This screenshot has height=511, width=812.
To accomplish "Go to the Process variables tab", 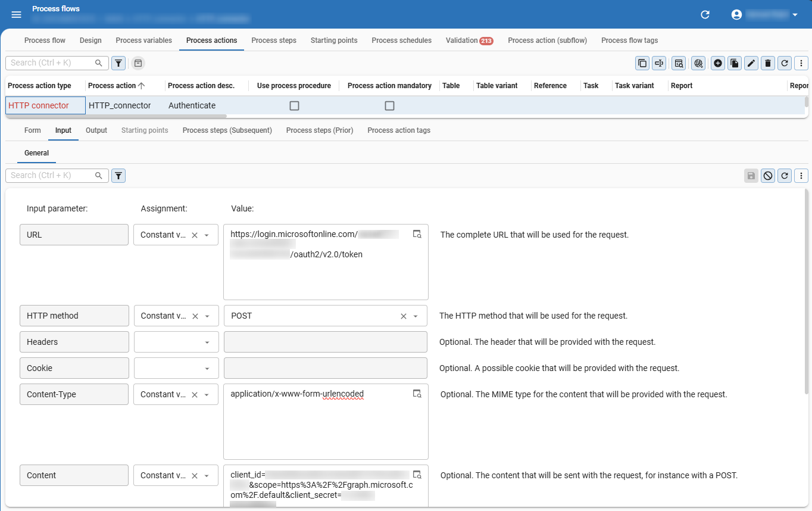I will 143,40.
